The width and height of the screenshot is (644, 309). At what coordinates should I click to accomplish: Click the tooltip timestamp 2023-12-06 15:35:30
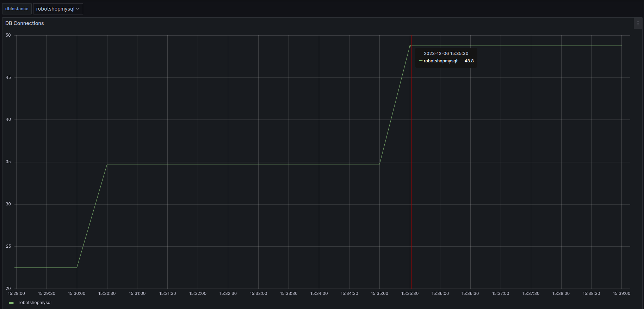446,54
